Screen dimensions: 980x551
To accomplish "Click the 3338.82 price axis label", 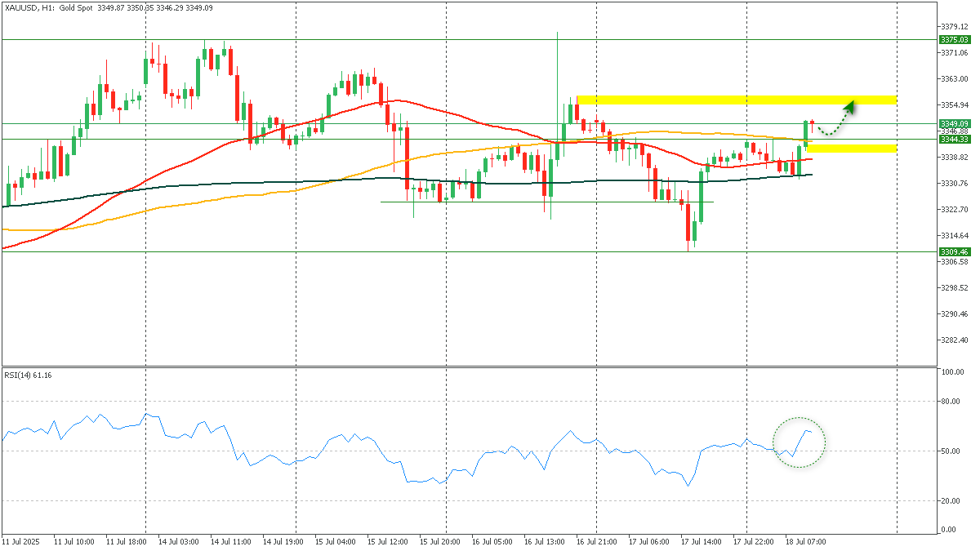I will [955, 157].
